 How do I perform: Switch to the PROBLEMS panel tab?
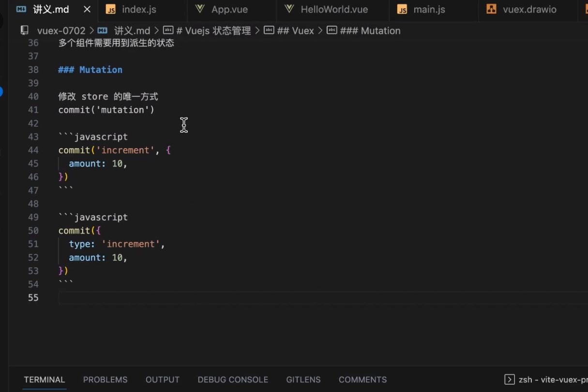[105, 379]
